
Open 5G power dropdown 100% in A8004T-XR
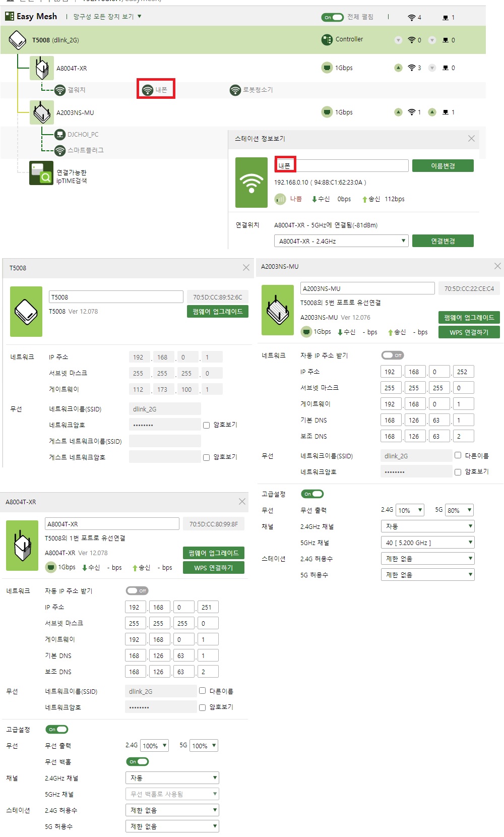pos(204,746)
